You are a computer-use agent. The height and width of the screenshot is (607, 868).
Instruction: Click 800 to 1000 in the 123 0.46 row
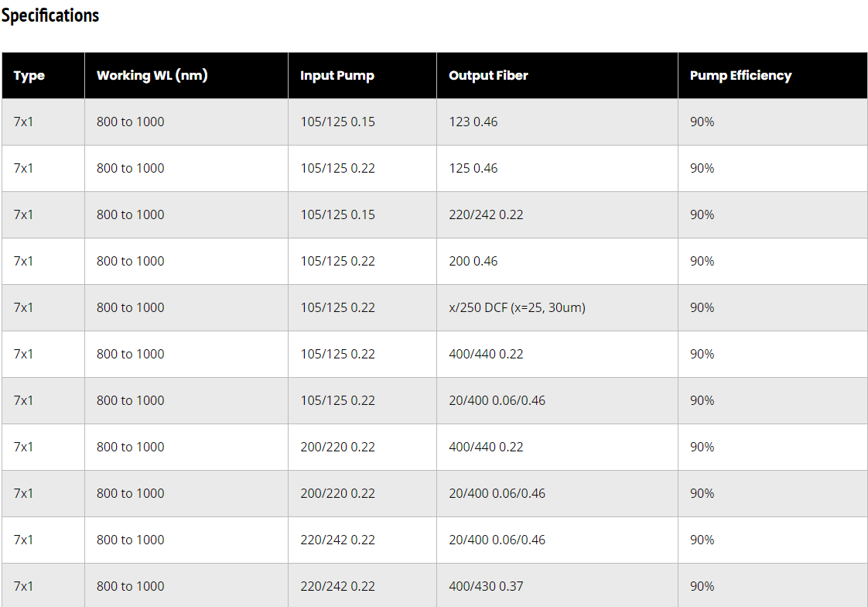[x=130, y=122]
